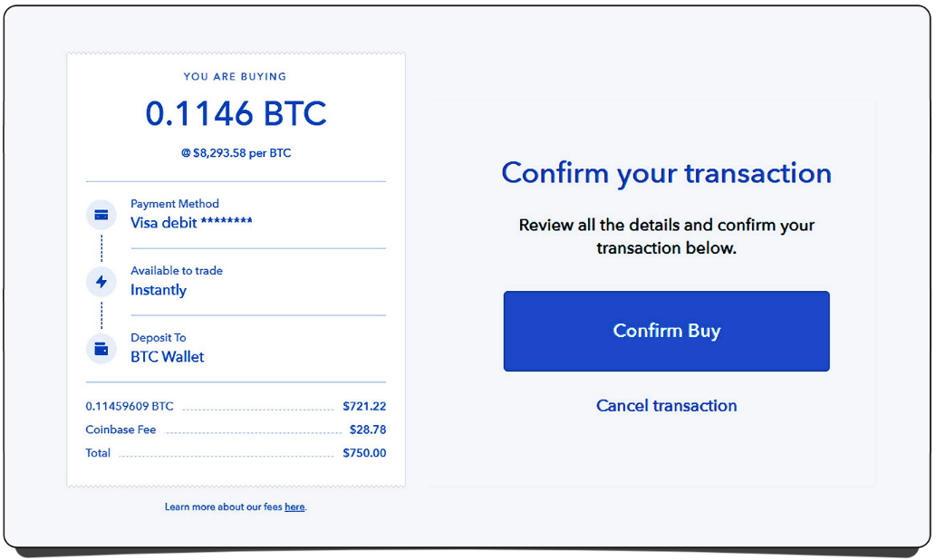Click the YOU ARE BUYING label
The width and height of the screenshot is (936, 560).
(x=236, y=77)
